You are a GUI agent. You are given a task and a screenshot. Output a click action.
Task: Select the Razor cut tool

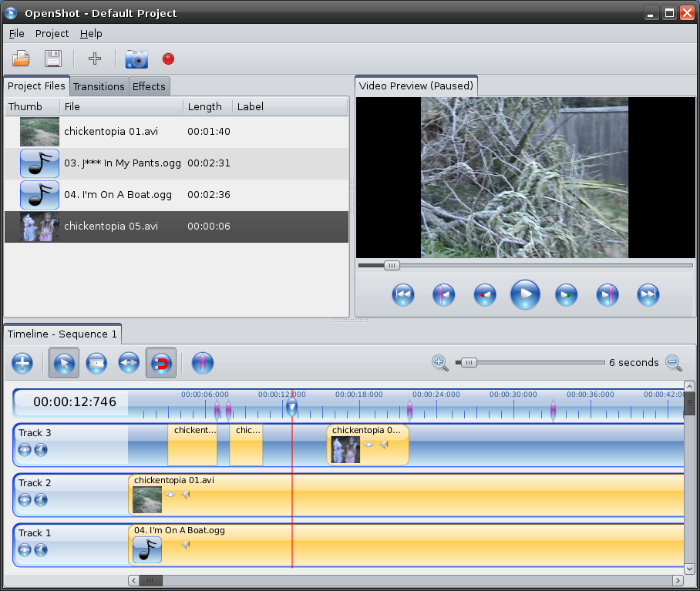[96, 363]
